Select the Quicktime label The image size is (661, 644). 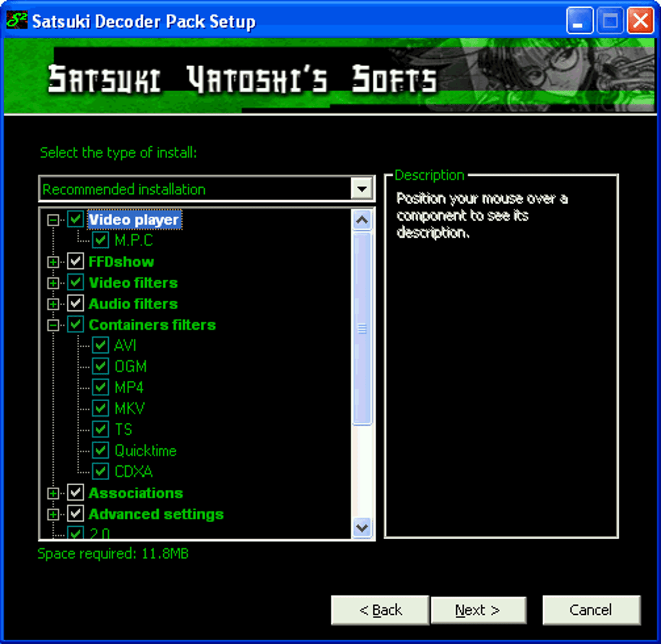[x=145, y=450]
